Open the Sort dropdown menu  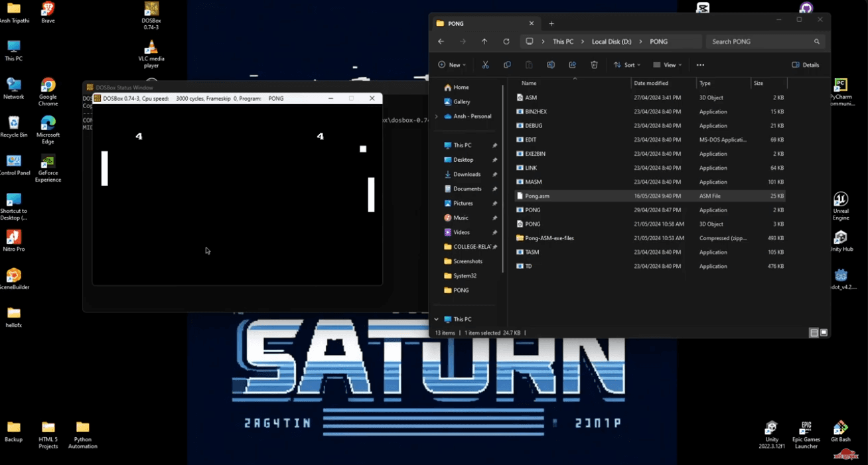click(x=628, y=65)
